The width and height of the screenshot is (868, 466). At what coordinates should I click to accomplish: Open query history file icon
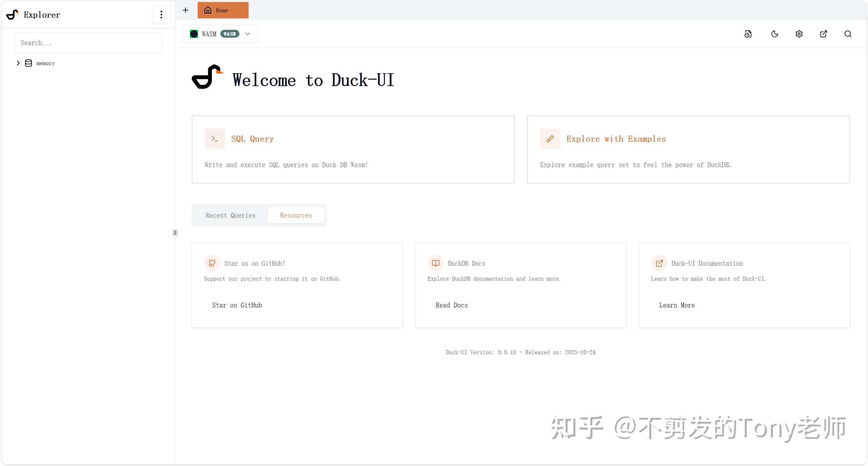[x=748, y=34]
